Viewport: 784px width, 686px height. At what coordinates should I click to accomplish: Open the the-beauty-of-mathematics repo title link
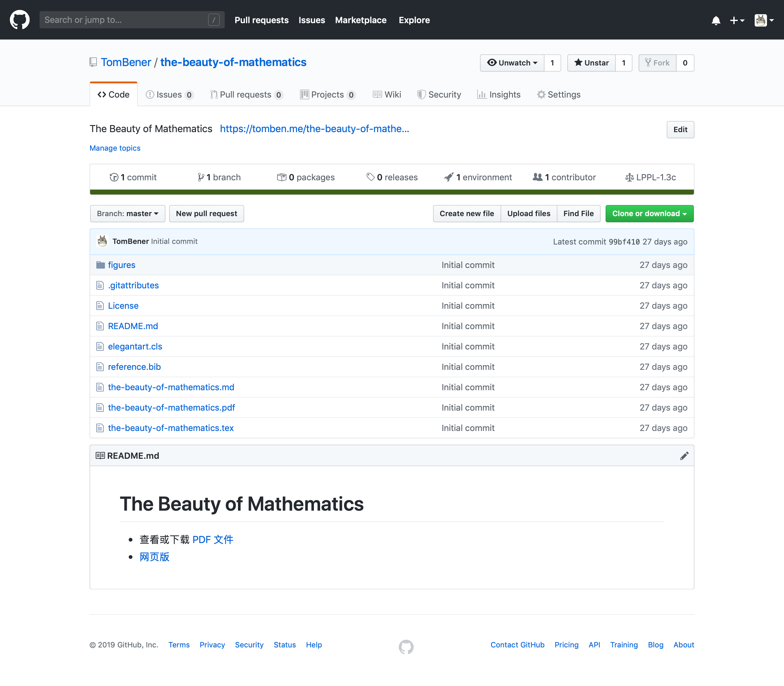pyautogui.click(x=233, y=62)
